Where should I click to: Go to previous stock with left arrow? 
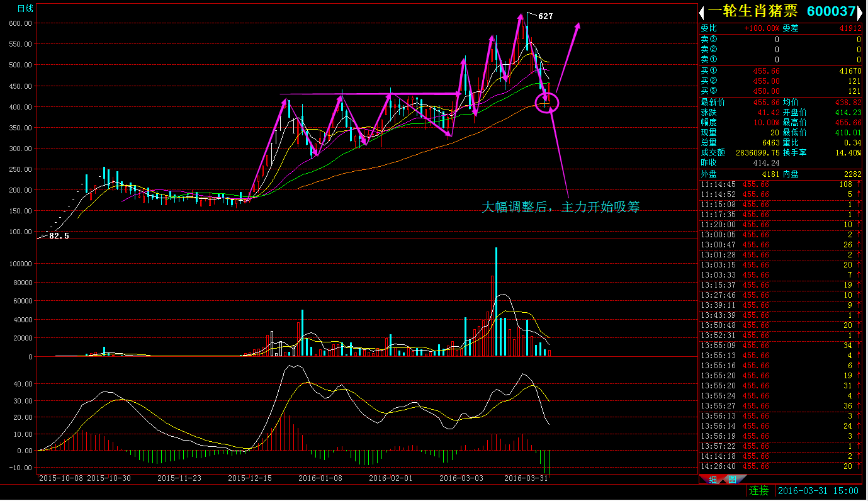702,12
